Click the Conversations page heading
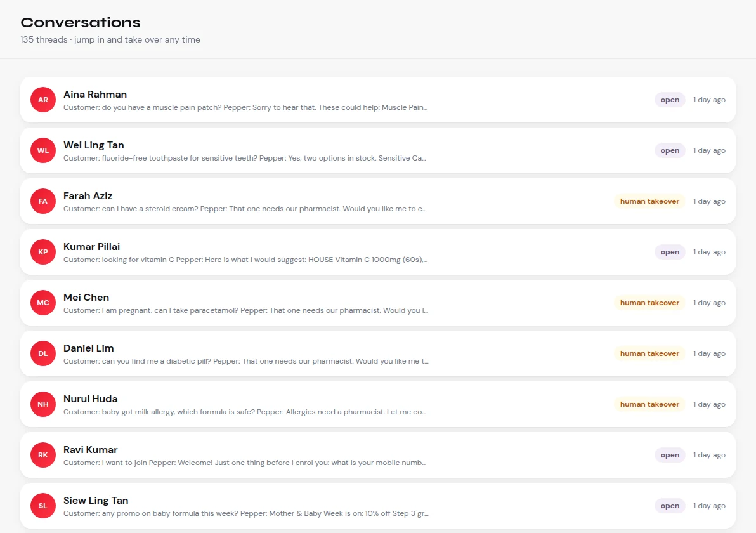This screenshot has height=533, width=756. click(x=81, y=23)
